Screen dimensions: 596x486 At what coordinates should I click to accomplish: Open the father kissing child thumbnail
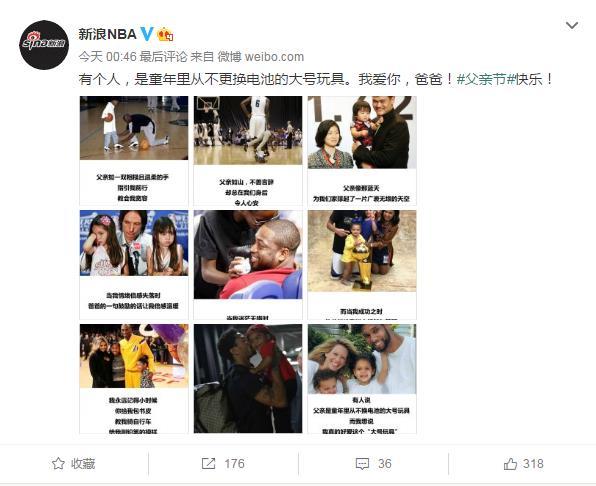(248, 378)
